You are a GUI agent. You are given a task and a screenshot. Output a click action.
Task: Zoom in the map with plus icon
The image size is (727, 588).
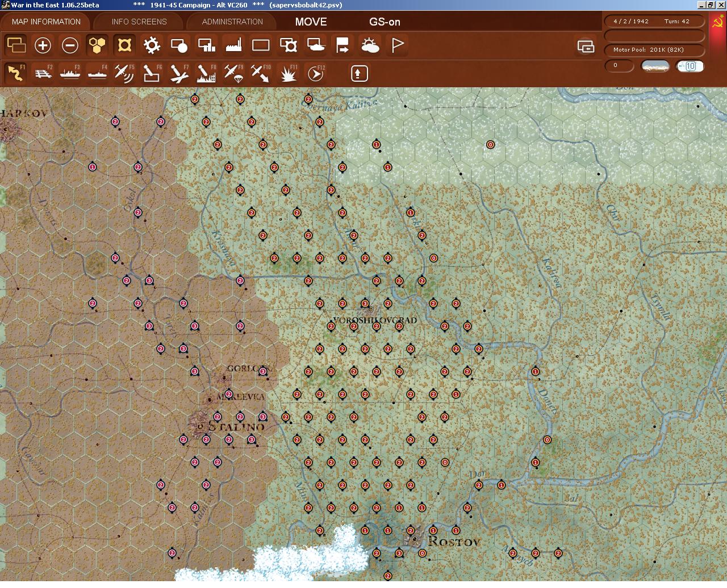[x=43, y=45]
